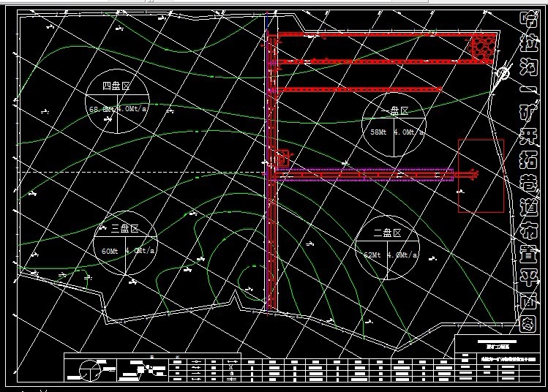
Task: Click the slope diagram in the bottom legend
Action: [x=143, y=370]
